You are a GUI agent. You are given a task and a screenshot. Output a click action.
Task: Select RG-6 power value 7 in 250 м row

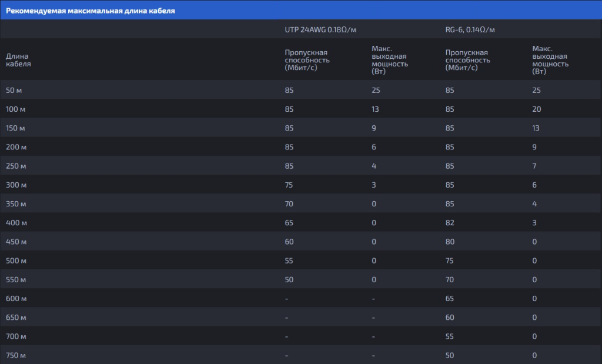coord(534,166)
